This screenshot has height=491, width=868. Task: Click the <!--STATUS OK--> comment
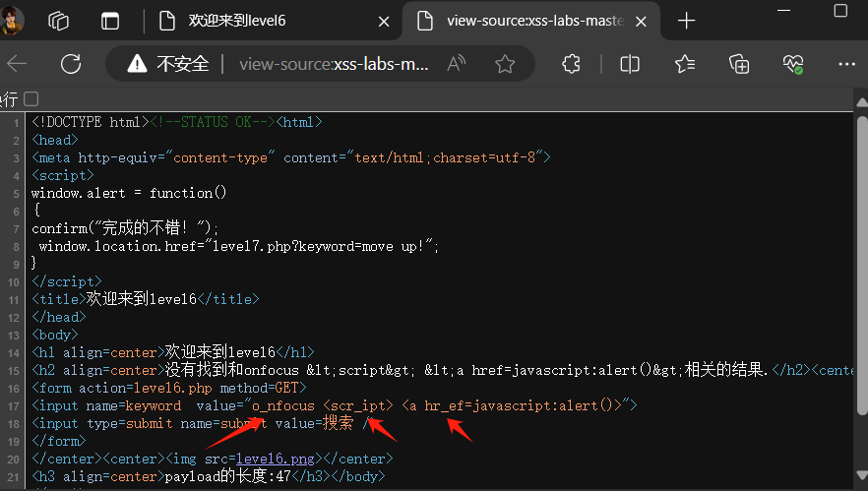pyautogui.click(x=213, y=122)
